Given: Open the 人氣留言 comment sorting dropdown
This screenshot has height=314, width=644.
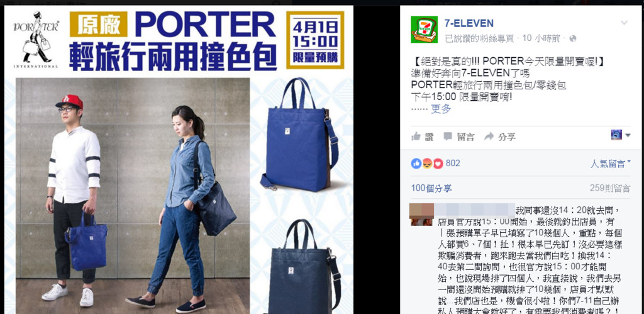Looking at the screenshot, I should pyautogui.click(x=610, y=164).
